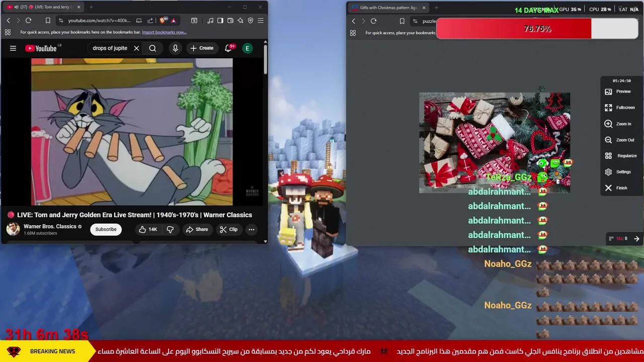The width and height of the screenshot is (644, 362).
Task: Run the YouTube search with the magnifier button
Action: [152, 48]
